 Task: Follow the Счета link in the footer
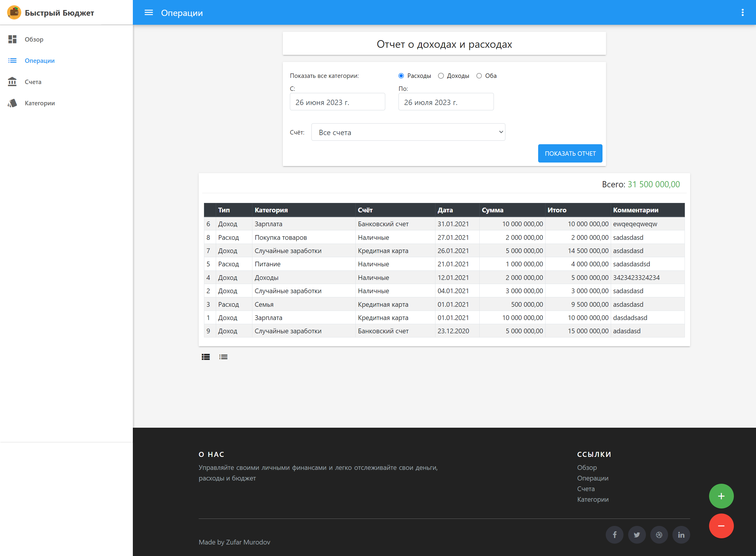click(x=586, y=489)
